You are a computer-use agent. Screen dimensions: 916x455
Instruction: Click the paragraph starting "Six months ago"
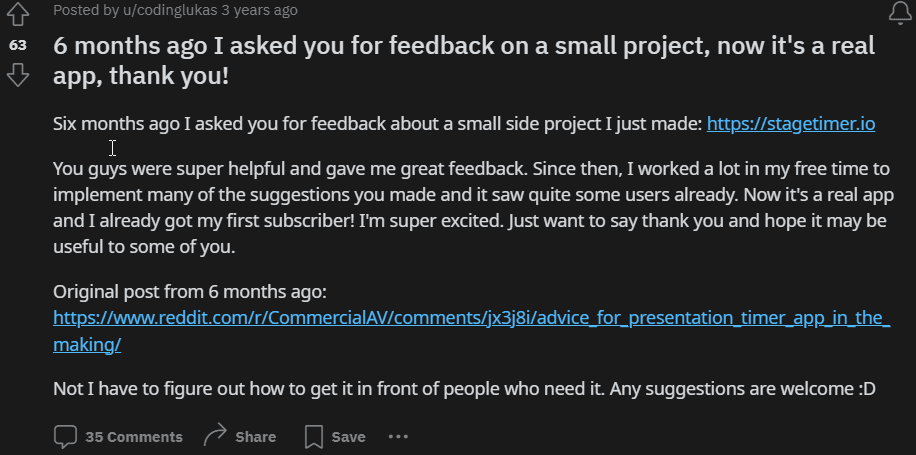[464, 124]
